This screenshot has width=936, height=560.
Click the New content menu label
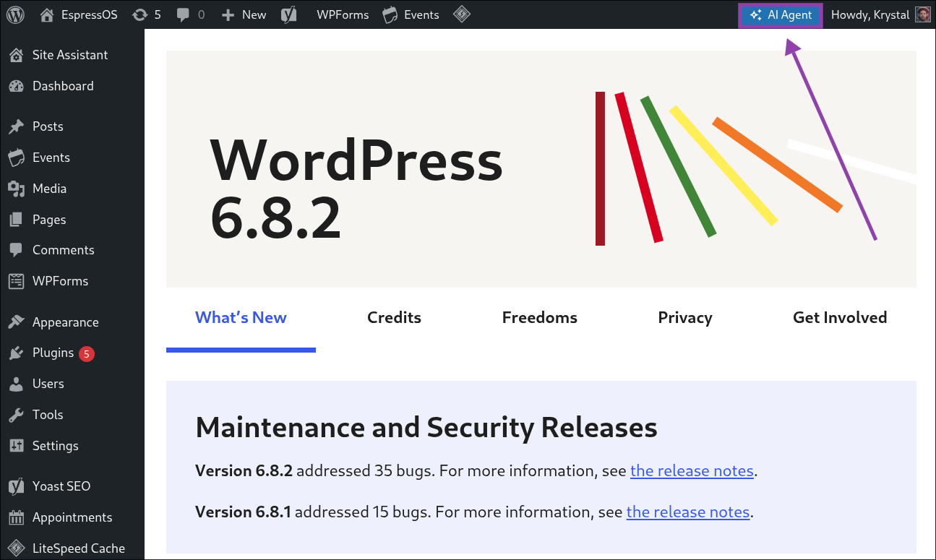click(254, 14)
